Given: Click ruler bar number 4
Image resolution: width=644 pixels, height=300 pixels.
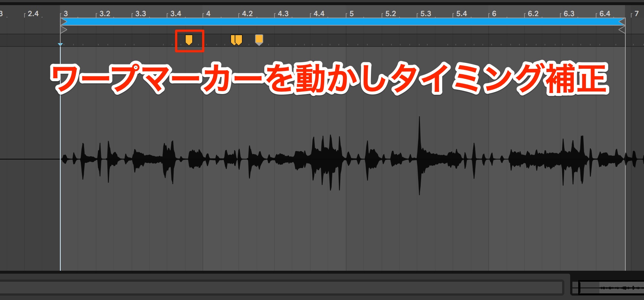Looking at the screenshot, I should pos(208,14).
